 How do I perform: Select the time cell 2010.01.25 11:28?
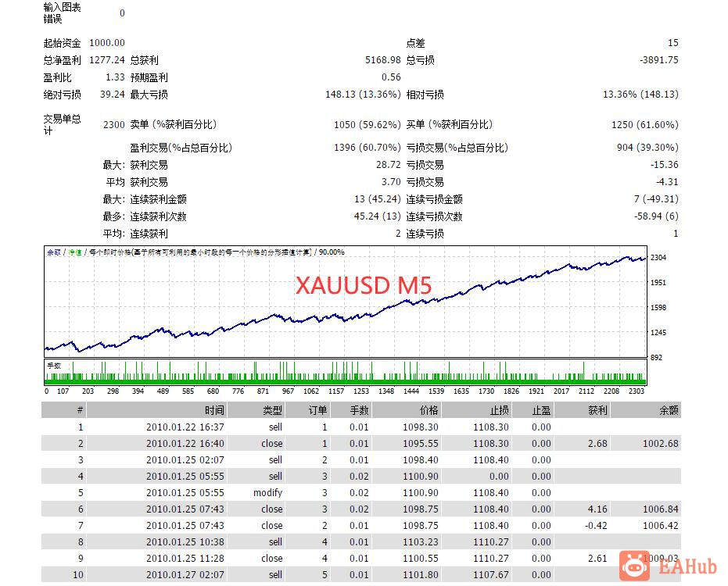[x=185, y=558]
